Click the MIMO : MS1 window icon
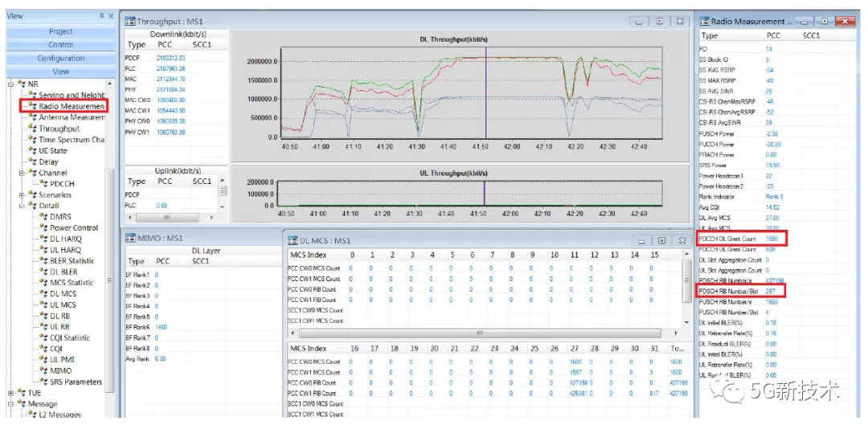868x429 pixels. pyautogui.click(x=129, y=238)
